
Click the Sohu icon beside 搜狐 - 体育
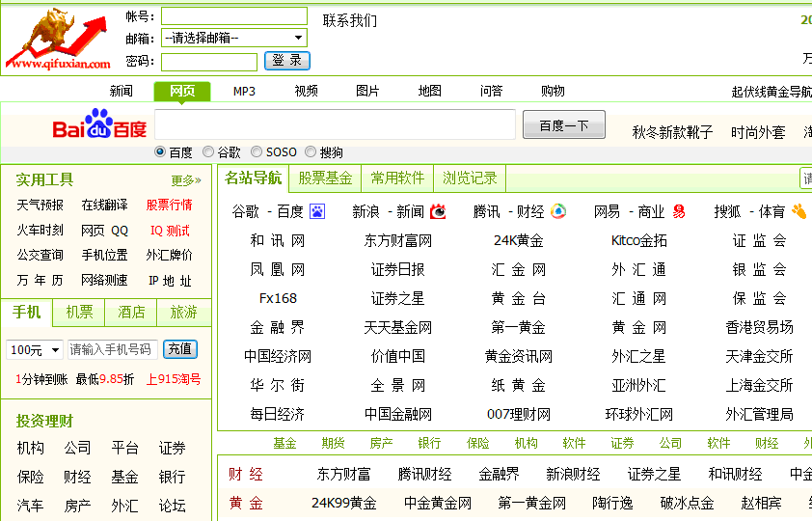799,211
